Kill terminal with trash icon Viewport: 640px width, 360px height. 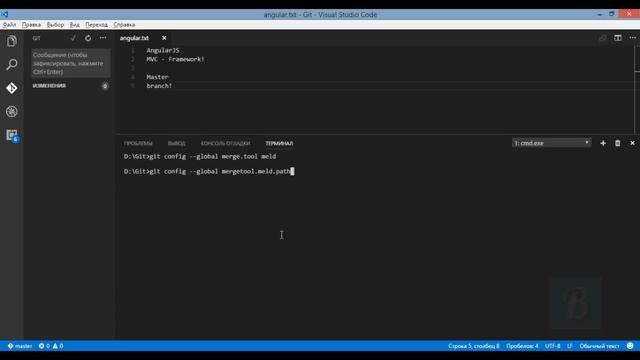(618, 143)
